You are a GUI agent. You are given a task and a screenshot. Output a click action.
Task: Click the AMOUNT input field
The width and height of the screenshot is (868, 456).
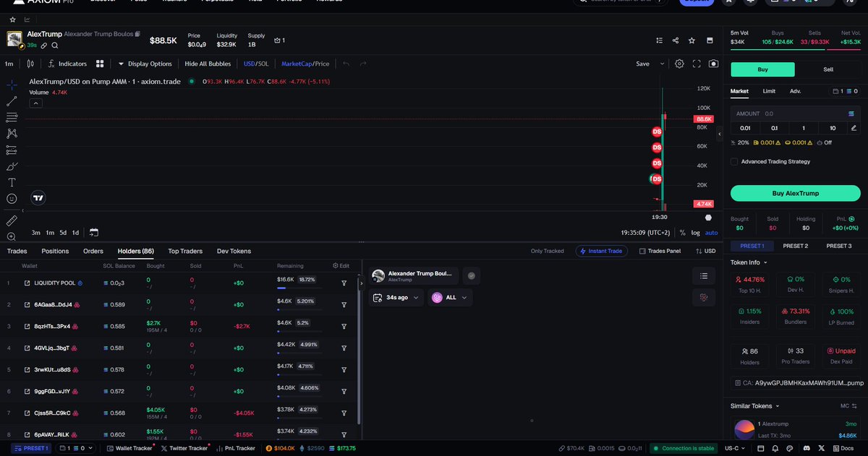point(796,113)
